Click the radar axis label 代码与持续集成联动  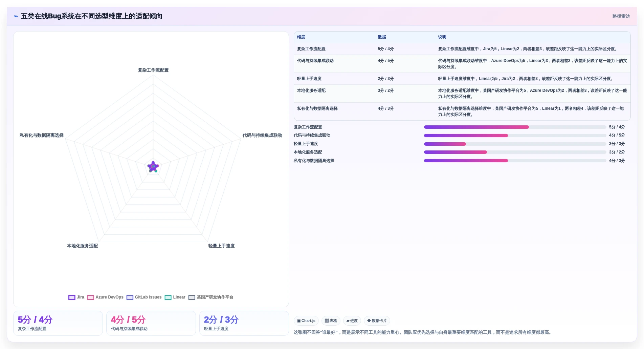tap(262, 136)
